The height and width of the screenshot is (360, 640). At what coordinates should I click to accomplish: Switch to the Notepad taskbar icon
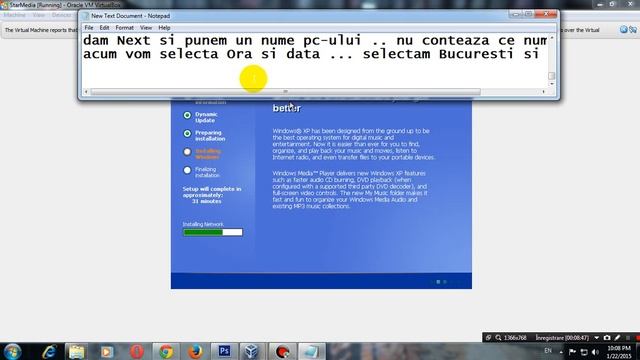point(311,351)
